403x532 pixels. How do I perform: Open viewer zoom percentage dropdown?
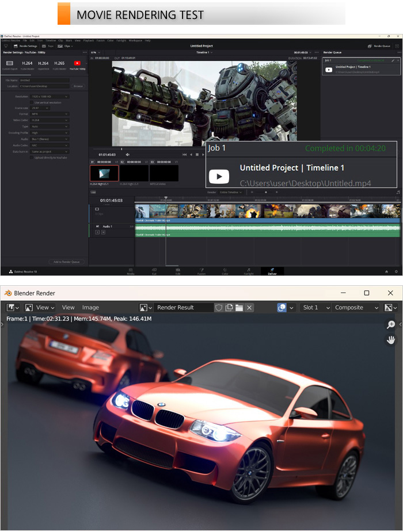coord(96,52)
